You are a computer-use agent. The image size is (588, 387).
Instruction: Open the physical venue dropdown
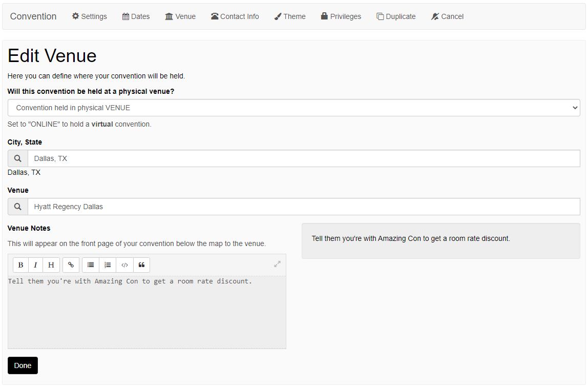[x=293, y=108]
